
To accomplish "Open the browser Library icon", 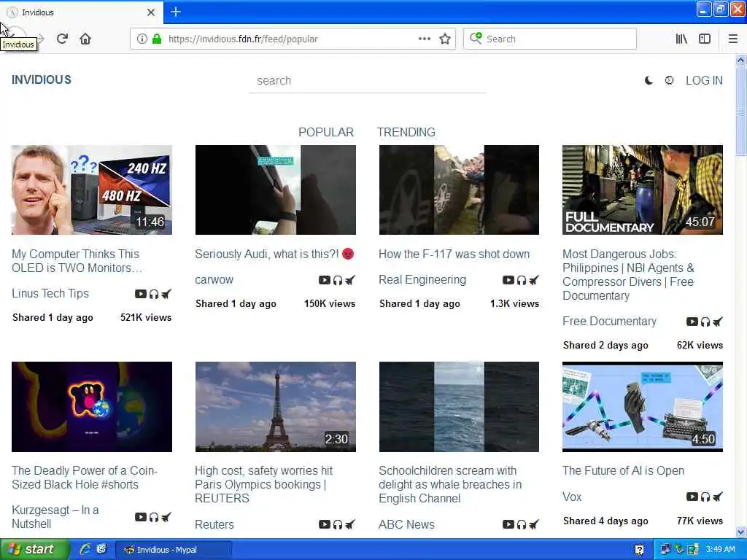I will tap(681, 39).
